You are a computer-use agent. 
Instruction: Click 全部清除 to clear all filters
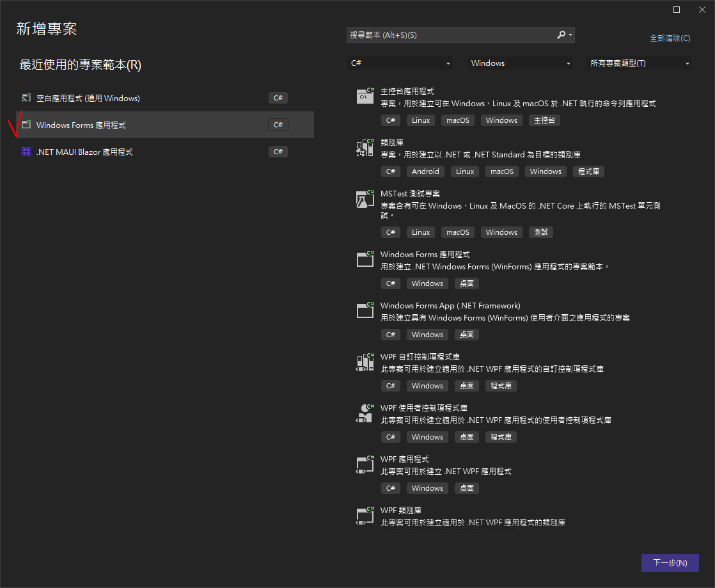[x=670, y=38]
